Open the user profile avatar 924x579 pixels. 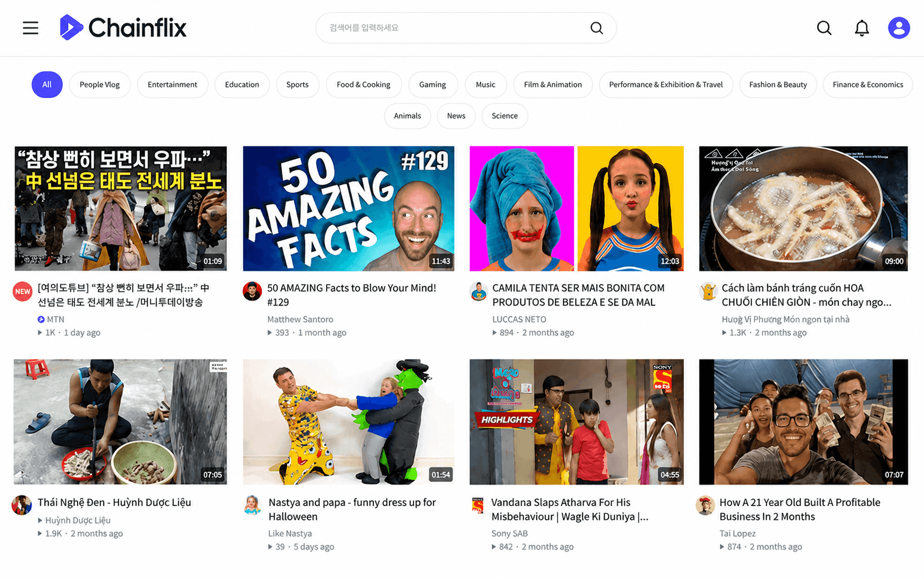point(898,28)
